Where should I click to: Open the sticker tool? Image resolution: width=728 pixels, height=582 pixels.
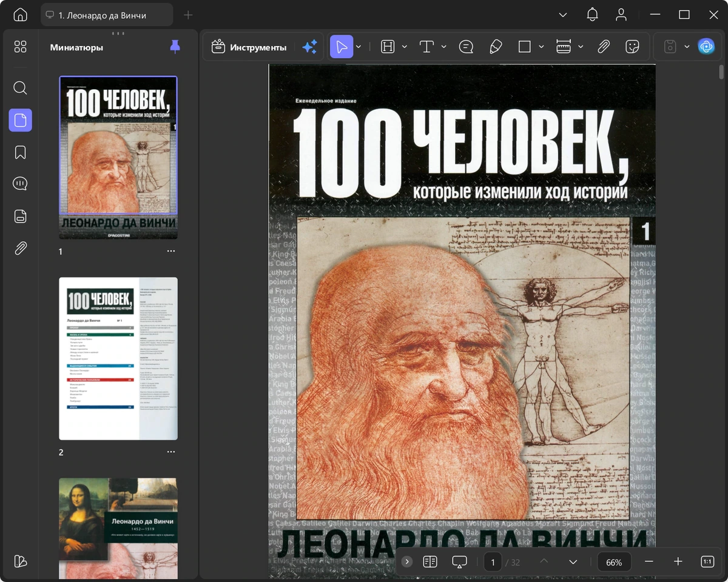[632, 47]
